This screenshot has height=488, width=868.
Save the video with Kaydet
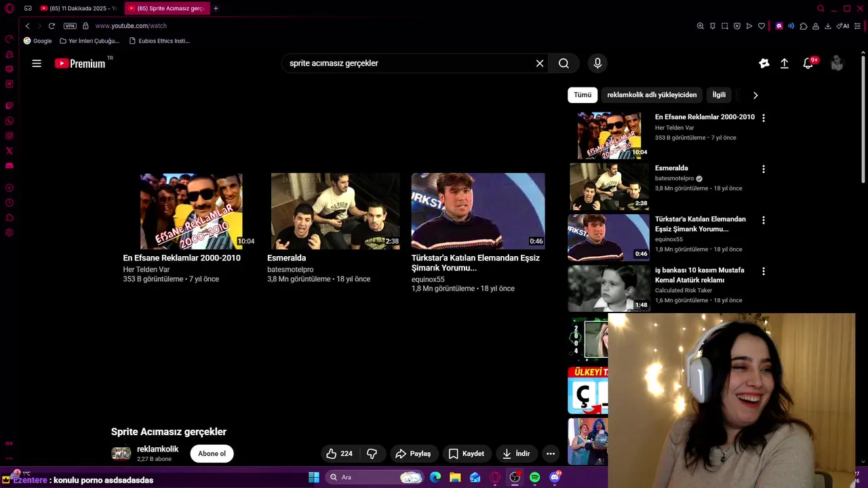click(467, 453)
